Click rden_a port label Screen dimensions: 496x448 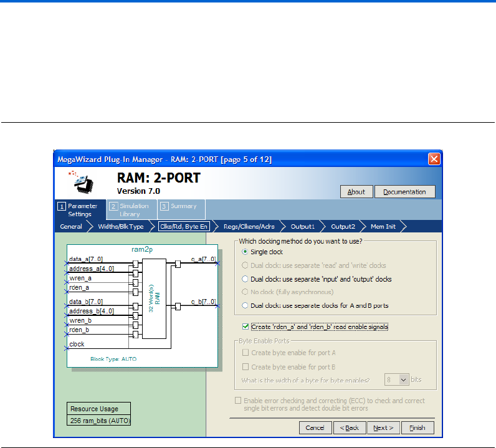click(79, 287)
